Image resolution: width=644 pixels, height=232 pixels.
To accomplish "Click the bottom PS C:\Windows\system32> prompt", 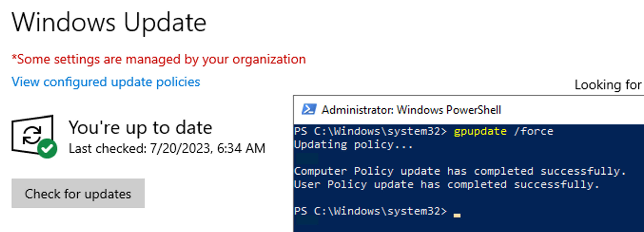I will 370,211.
